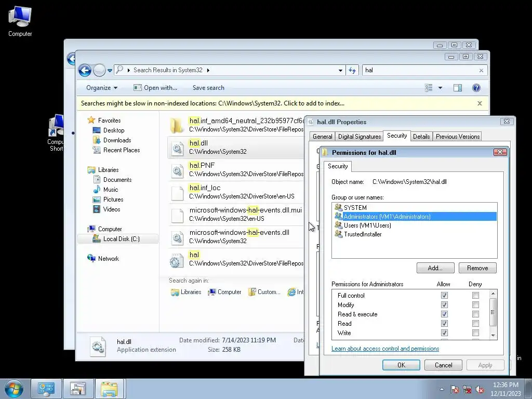Switch to the Previous Versions tab

457,137
